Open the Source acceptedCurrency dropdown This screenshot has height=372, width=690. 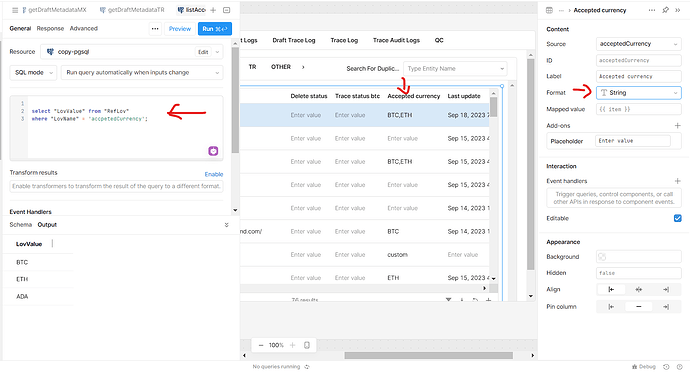click(639, 44)
